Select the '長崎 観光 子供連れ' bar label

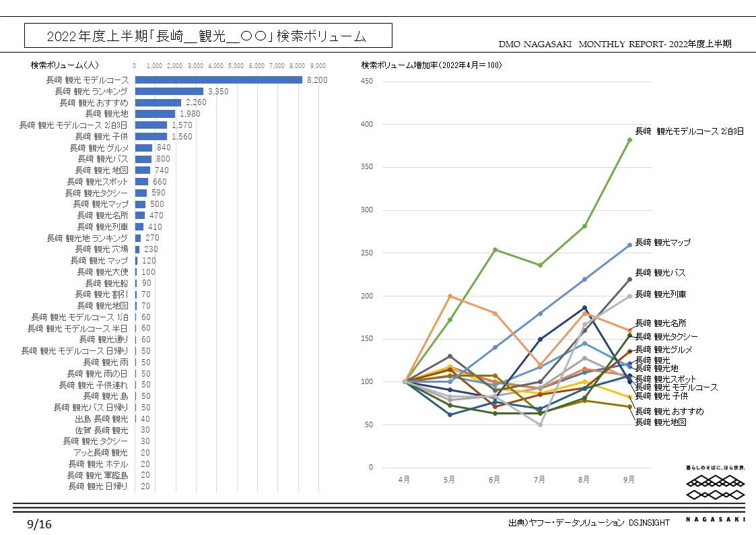pyautogui.click(x=94, y=385)
